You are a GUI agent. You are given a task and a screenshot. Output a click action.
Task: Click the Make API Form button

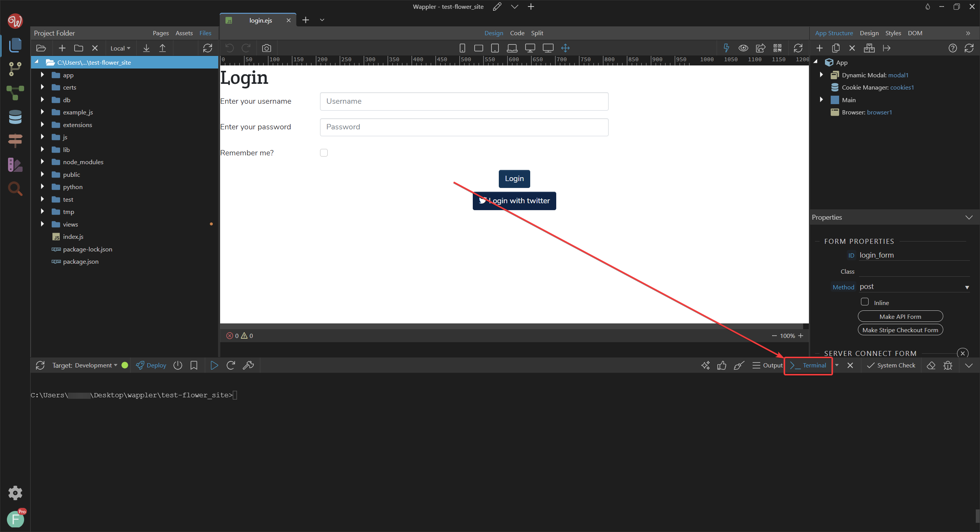pos(900,317)
